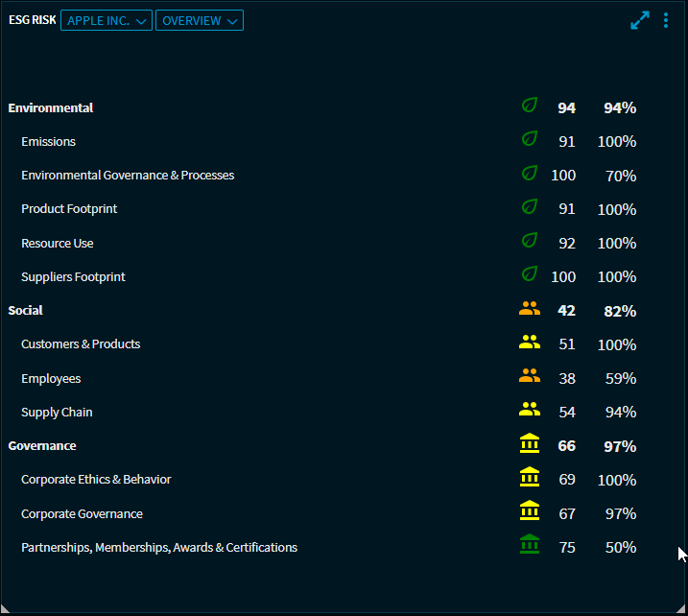Click the Customers & Products score 51
The height and width of the screenshot is (616, 688).
click(567, 344)
